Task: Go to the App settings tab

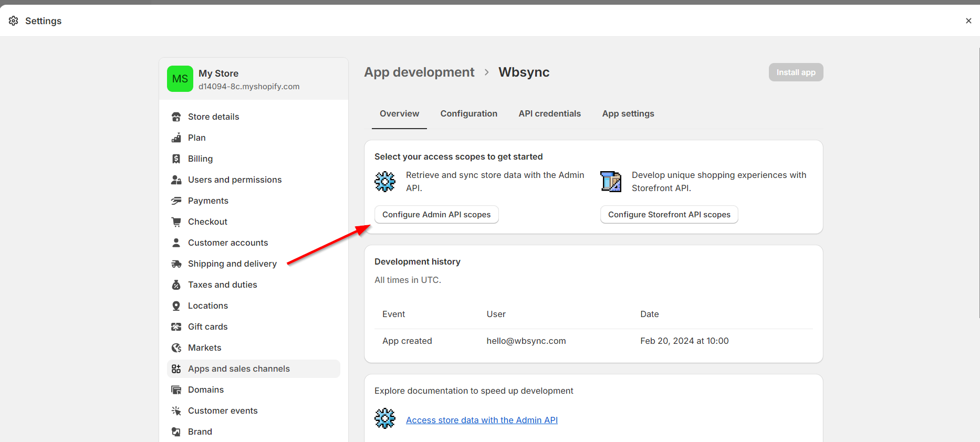Action: [x=628, y=113]
